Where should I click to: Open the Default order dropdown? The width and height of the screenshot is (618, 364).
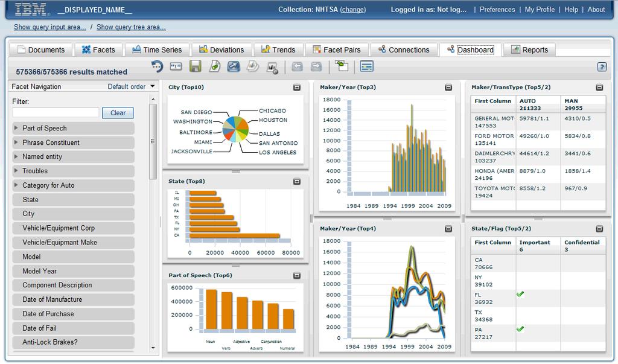[x=131, y=86]
